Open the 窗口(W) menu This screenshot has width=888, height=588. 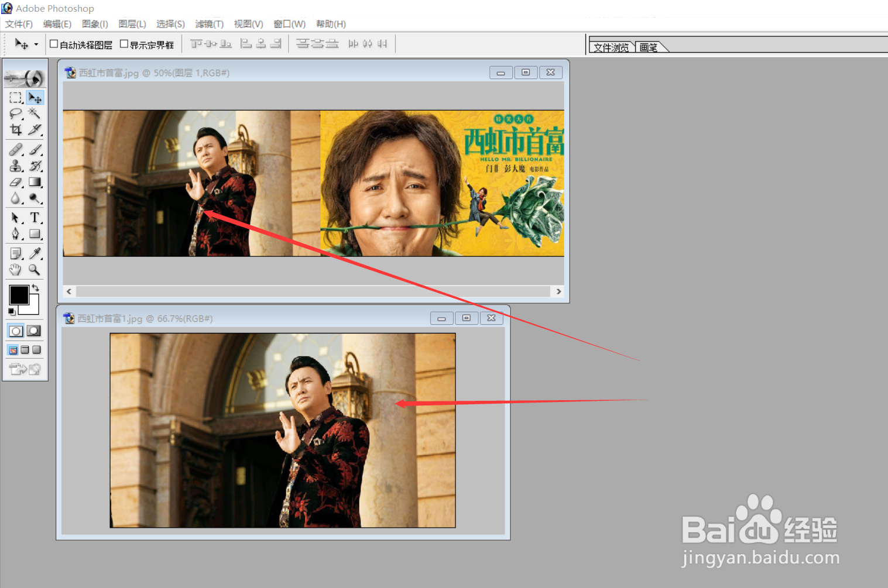[290, 24]
